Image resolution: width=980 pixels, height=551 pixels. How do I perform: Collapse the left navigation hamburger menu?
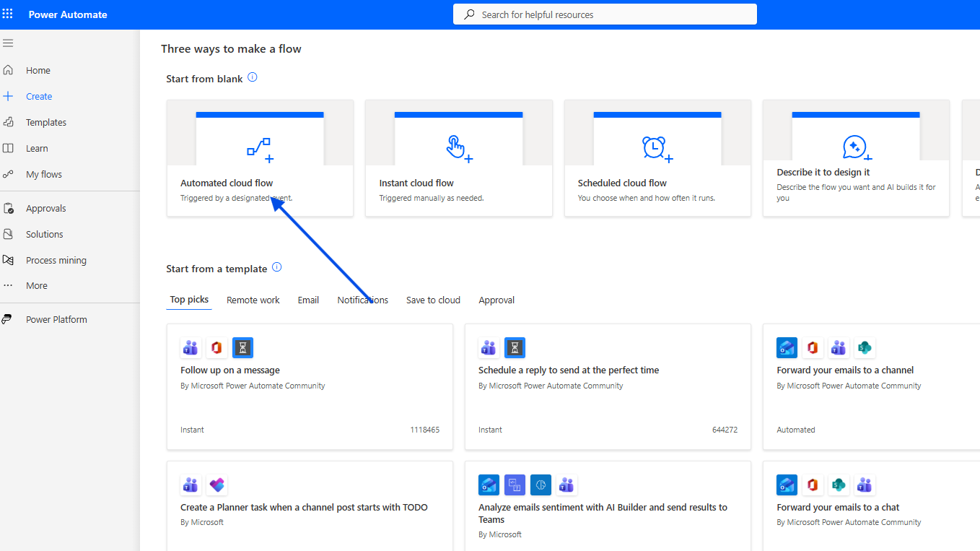click(8, 43)
